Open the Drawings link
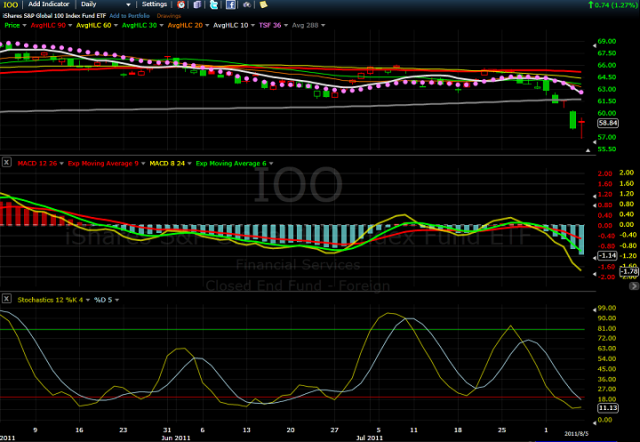640x442 pixels. [169, 16]
